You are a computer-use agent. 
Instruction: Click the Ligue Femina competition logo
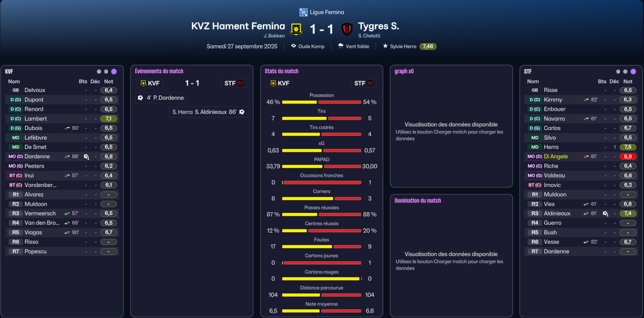coord(303,13)
